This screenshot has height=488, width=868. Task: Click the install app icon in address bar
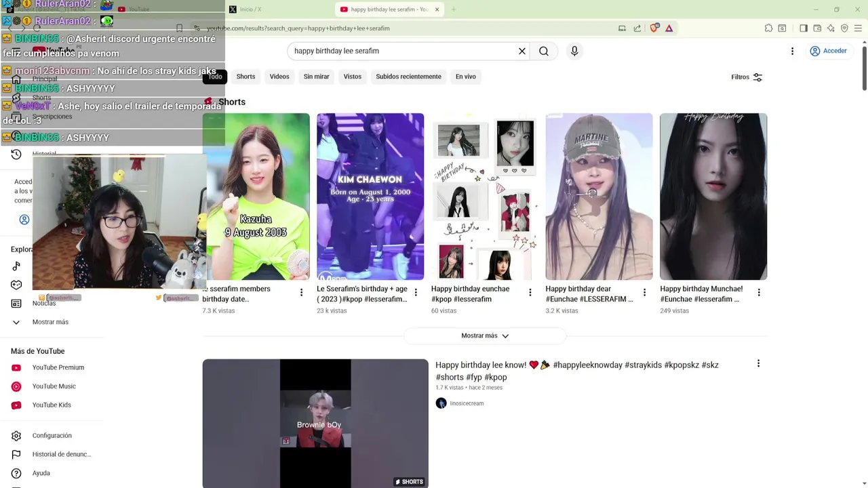click(x=622, y=28)
